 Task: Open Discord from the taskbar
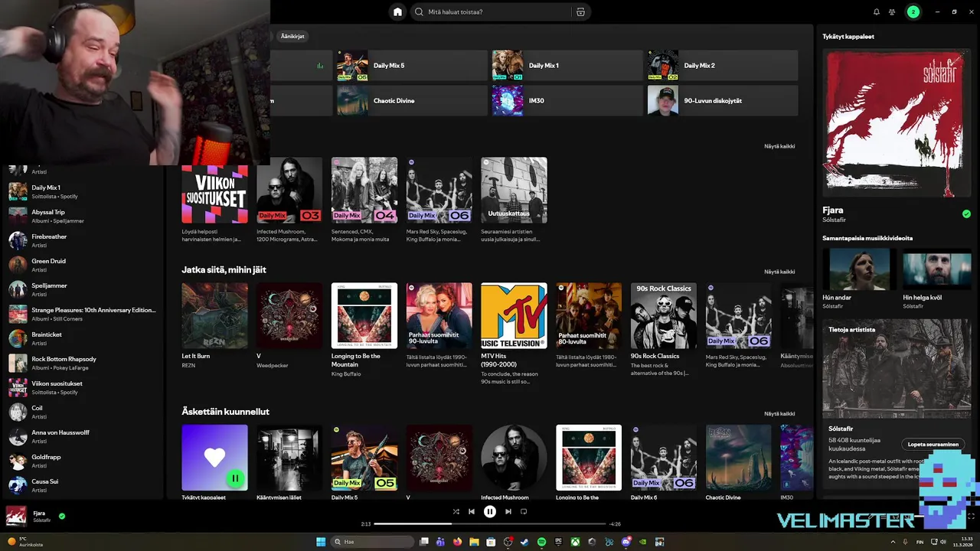(x=626, y=542)
